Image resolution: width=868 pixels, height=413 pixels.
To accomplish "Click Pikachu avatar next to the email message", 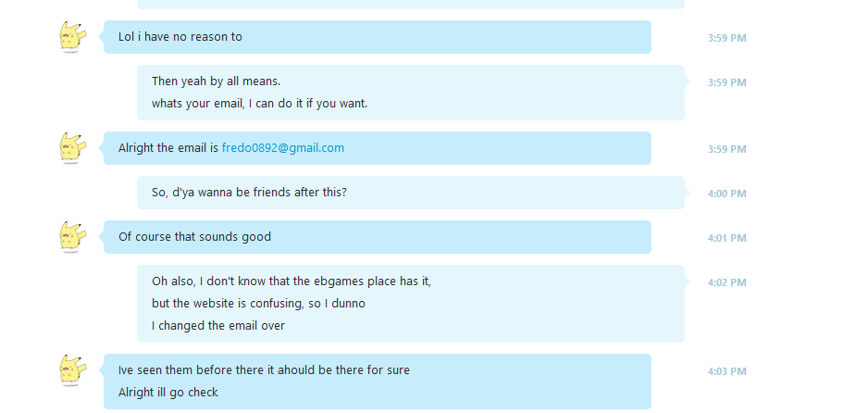I will (72, 148).
